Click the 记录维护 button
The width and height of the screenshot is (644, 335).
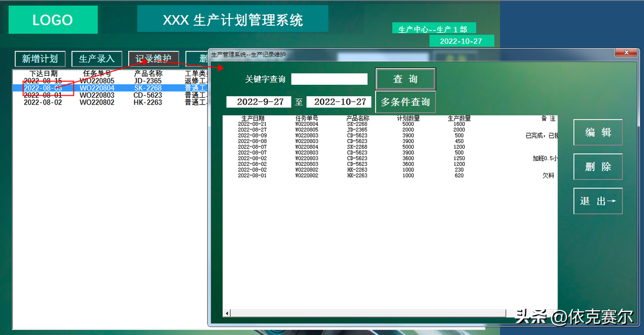pos(153,59)
